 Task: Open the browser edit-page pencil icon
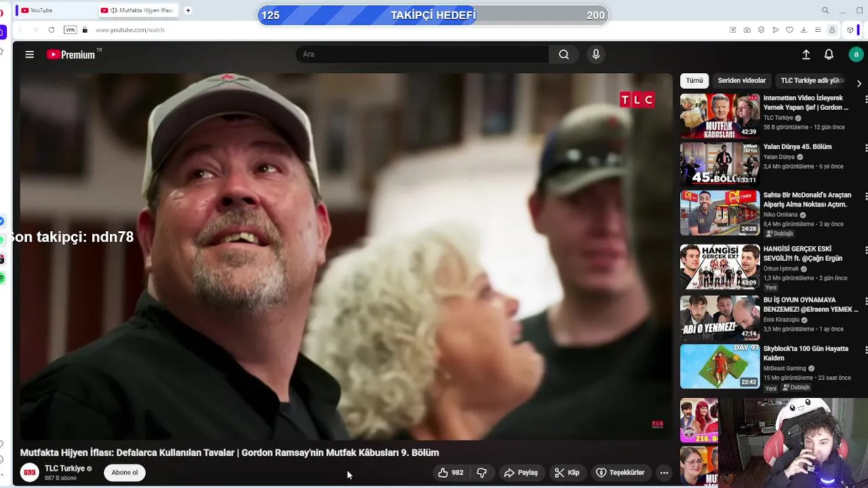click(732, 30)
